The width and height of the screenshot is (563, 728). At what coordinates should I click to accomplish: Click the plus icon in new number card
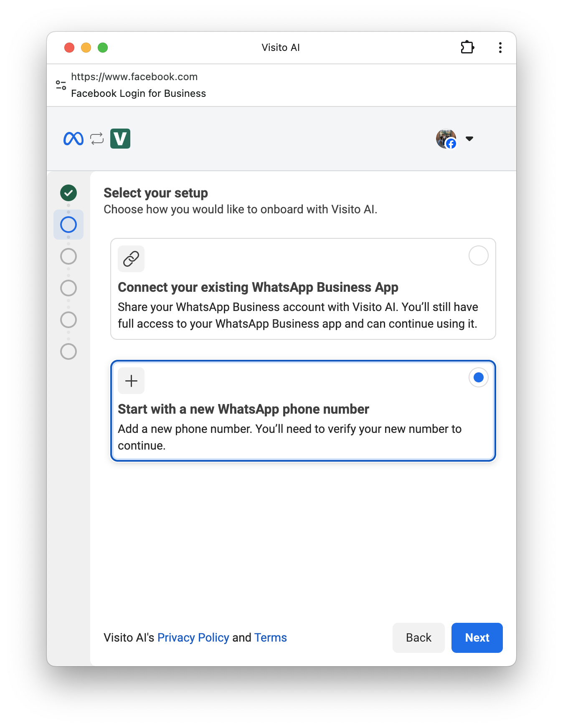[131, 381]
